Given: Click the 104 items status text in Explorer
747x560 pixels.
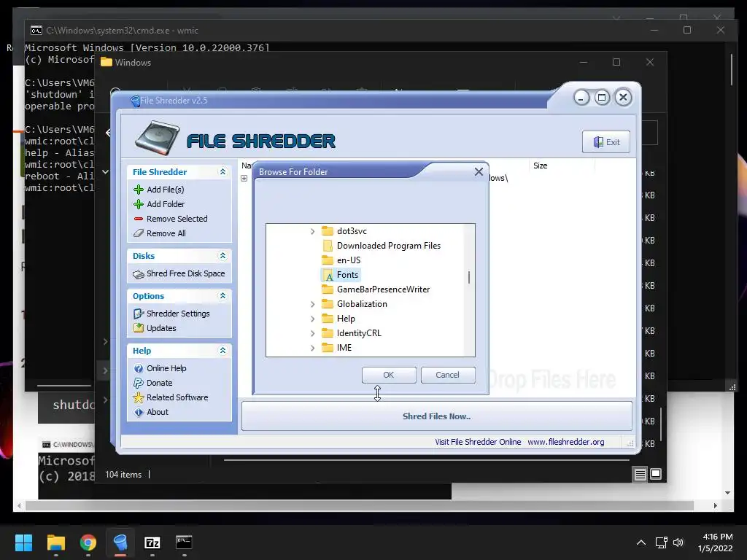Looking at the screenshot, I should pos(123,475).
